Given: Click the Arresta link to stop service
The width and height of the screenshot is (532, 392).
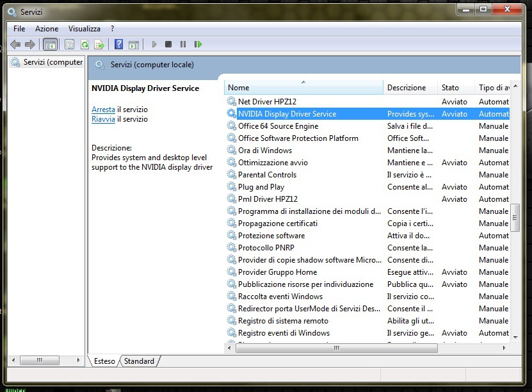Looking at the screenshot, I should click(103, 110).
